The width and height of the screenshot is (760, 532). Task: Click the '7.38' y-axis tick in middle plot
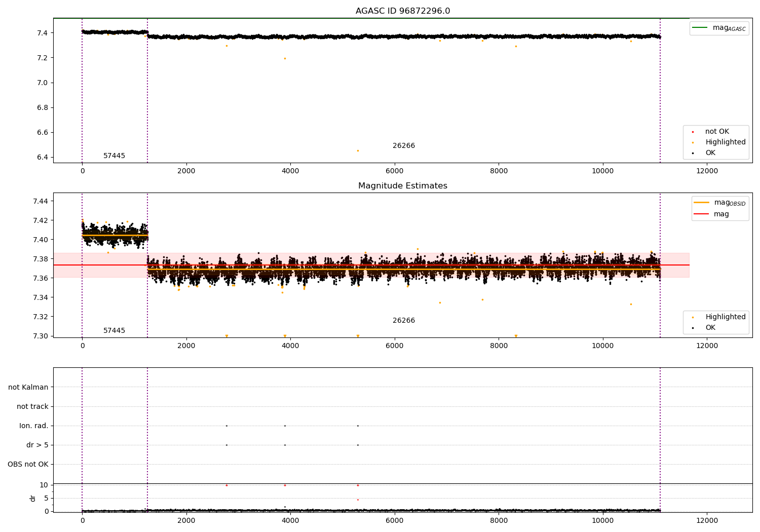coord(40,259)
